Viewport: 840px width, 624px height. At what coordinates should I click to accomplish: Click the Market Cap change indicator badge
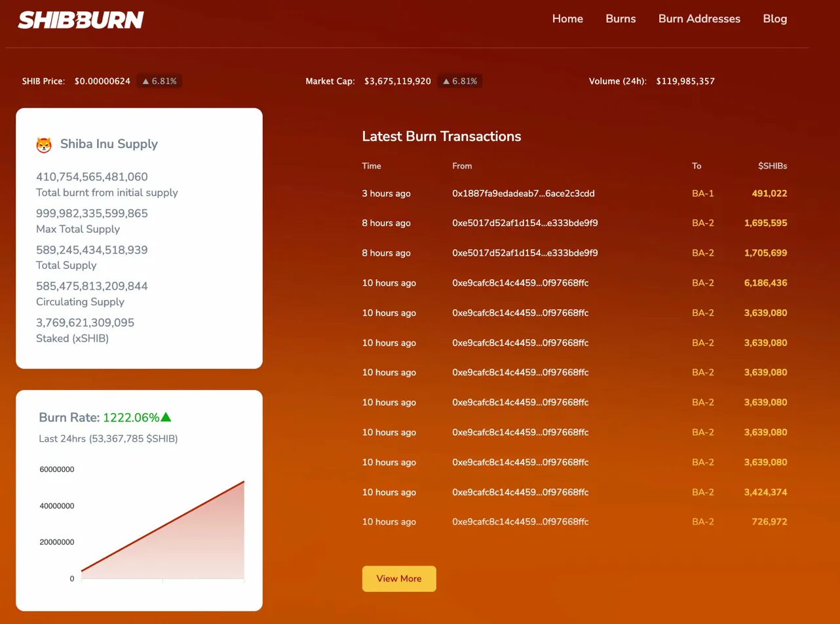(x=459, y=81)
